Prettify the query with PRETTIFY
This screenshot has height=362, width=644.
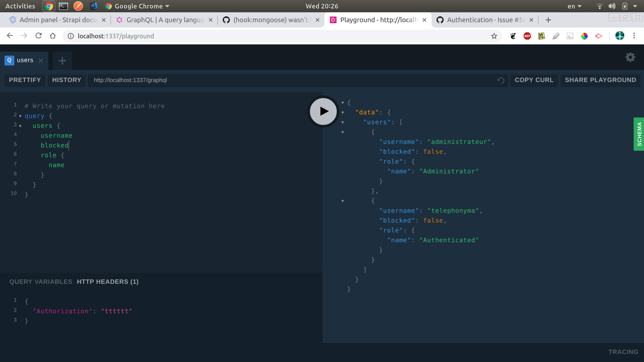tap(25, 80)
